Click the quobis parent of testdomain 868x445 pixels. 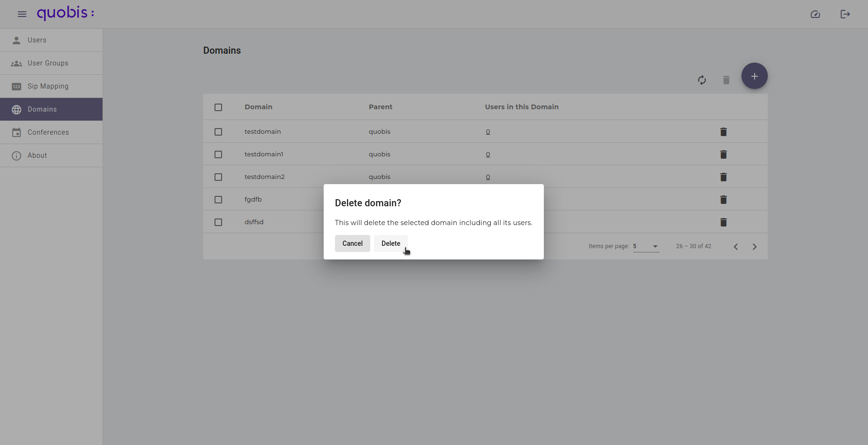(380, 131)
